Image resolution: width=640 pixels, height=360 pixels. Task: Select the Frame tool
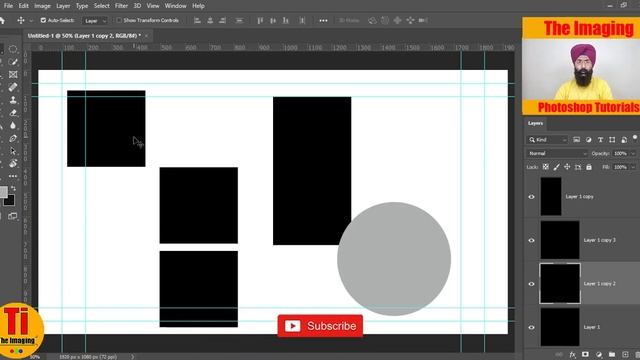coord(13,75)
